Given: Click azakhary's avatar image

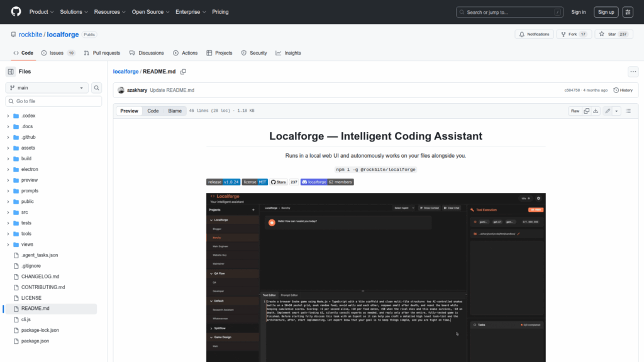Looking at the screenshot, I should pyautogui.click(x=121, y=90).
